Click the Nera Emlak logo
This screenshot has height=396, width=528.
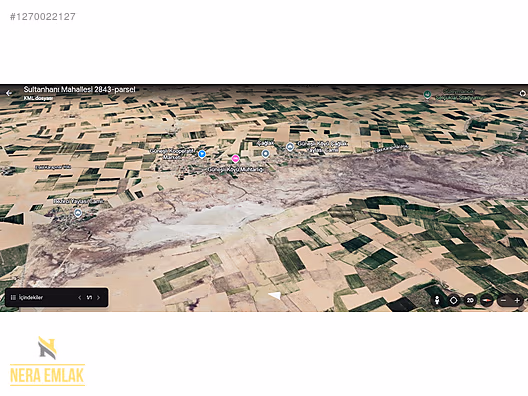[47, 361]
